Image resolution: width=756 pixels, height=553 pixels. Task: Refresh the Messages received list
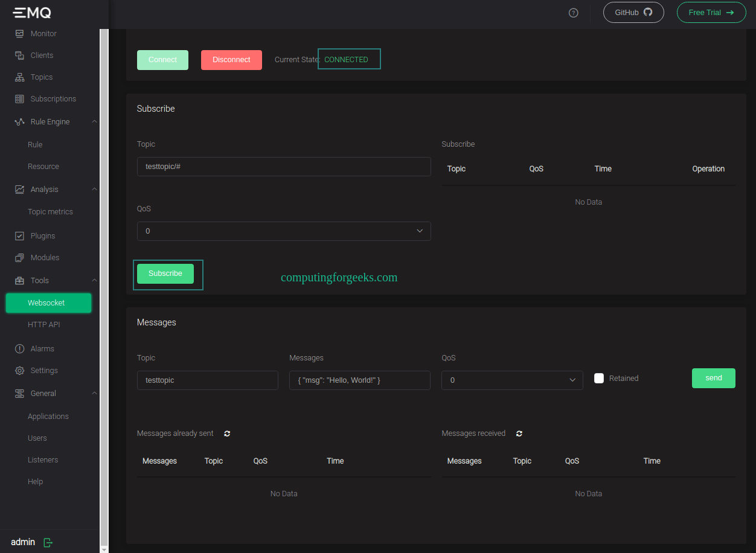[x=519, y=433]
